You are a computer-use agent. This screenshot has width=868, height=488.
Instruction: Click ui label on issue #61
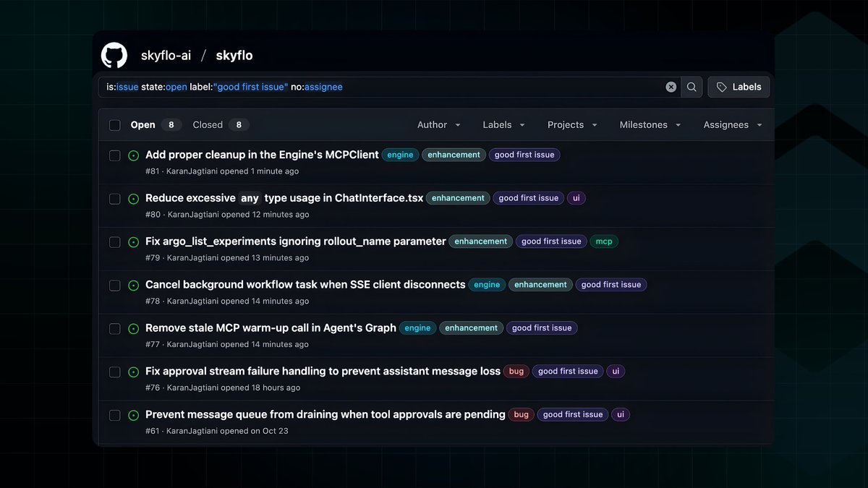[x=621, y=415]
